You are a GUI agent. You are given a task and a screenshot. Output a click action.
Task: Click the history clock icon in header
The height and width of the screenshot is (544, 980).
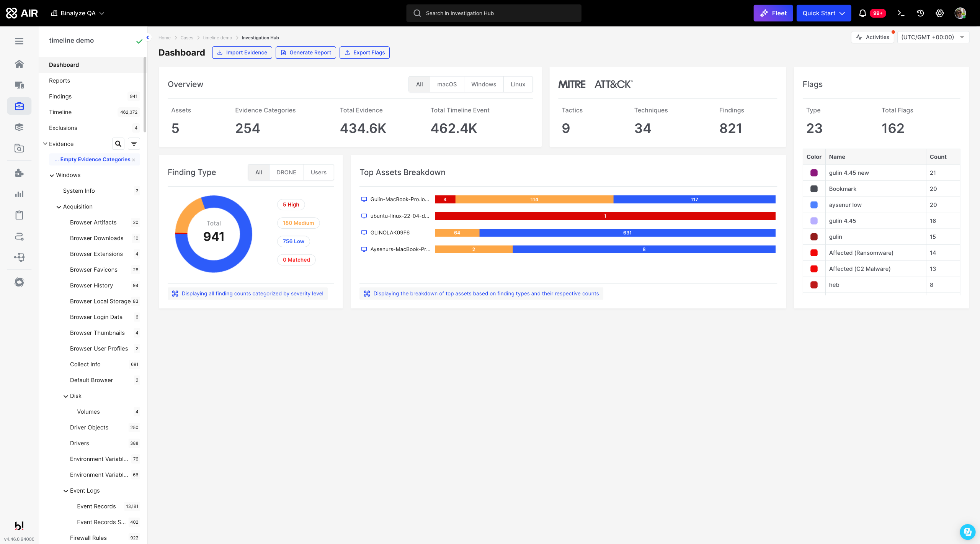[920, 13]
